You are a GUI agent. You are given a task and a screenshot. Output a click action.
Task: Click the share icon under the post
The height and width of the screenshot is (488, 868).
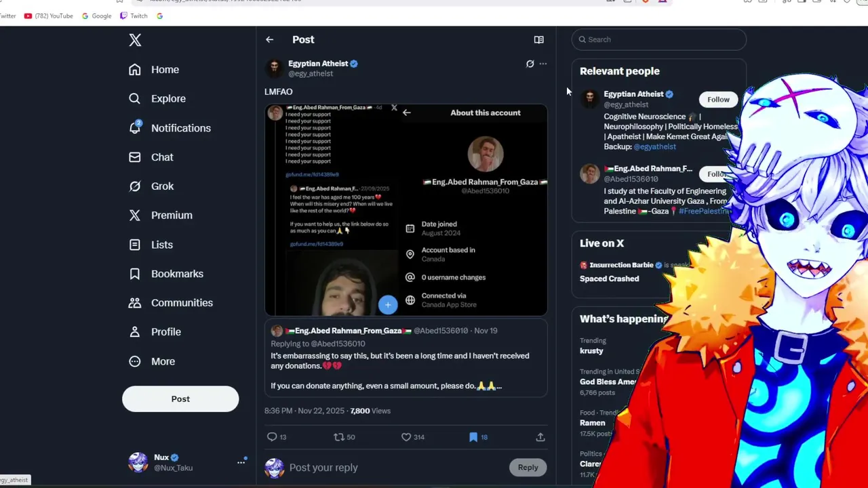click(x=540, y=437)
